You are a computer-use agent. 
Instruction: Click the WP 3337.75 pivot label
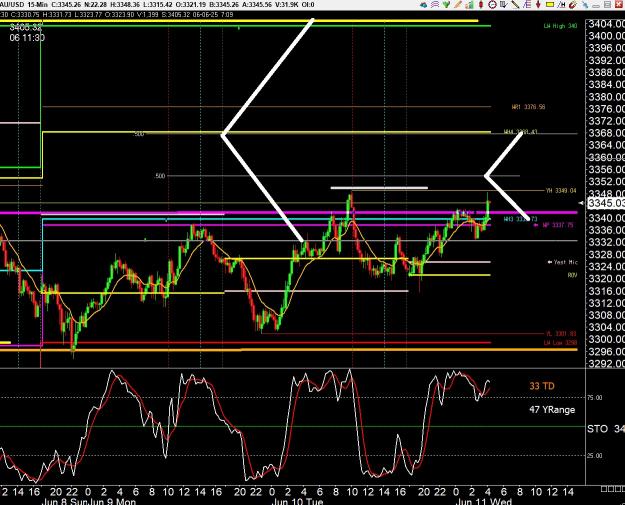click(x=558, y=225)
